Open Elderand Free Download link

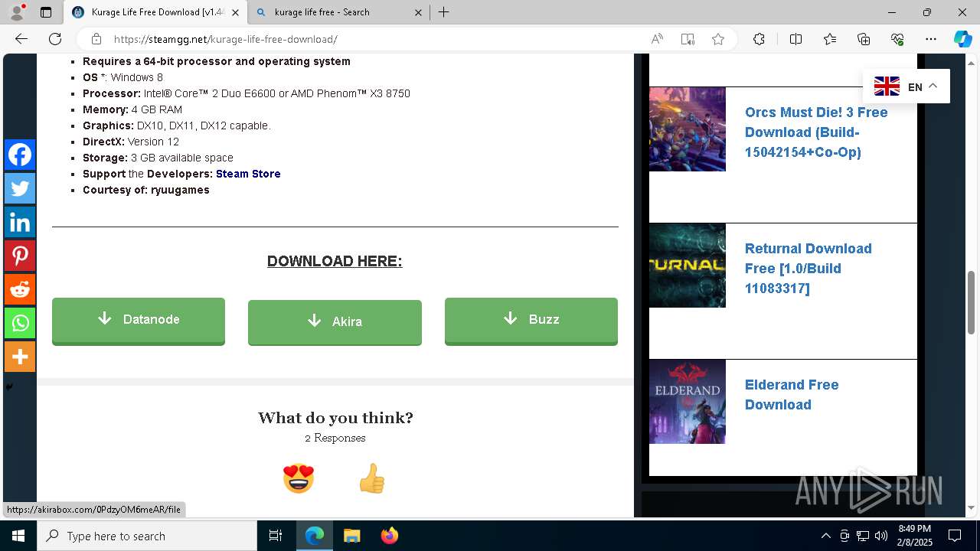click(792, 394)
